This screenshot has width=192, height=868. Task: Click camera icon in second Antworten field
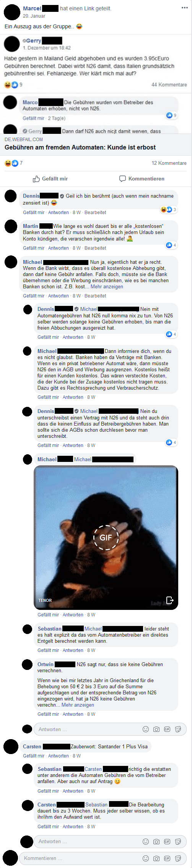tap(156, 842)
